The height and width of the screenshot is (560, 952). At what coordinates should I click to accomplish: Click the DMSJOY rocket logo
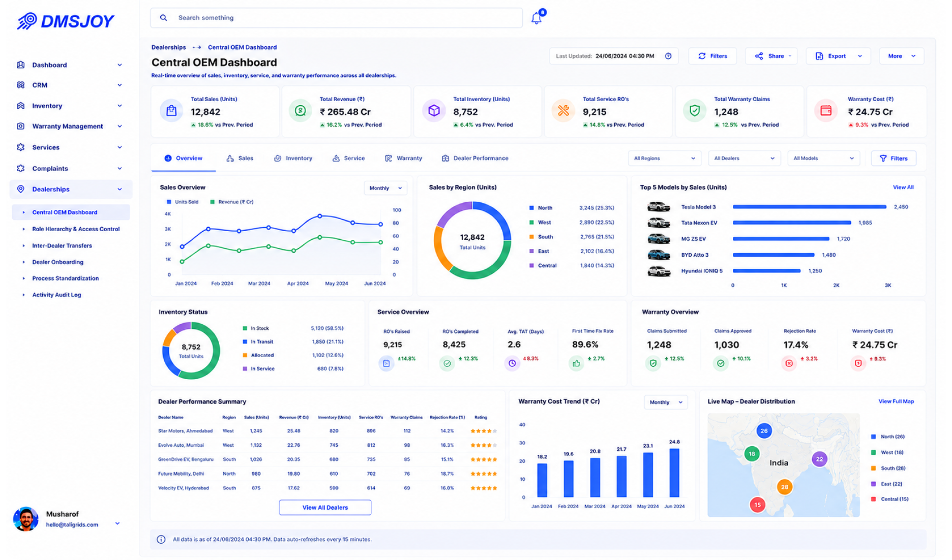click(27, 21)
